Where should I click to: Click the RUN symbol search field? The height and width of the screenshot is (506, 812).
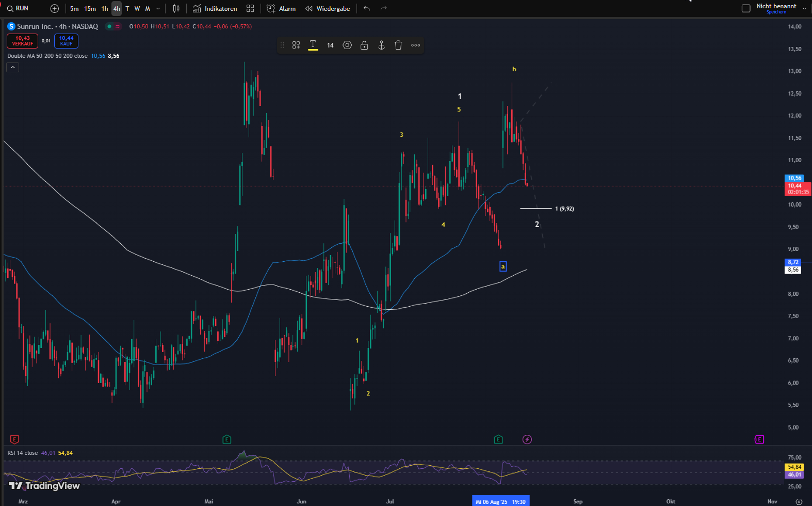(x=22, y=9)
